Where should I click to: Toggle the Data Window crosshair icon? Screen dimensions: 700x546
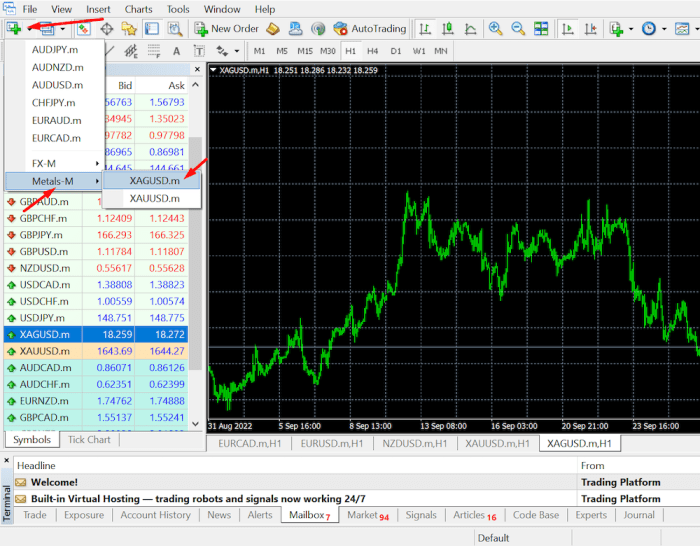(106, 29)
